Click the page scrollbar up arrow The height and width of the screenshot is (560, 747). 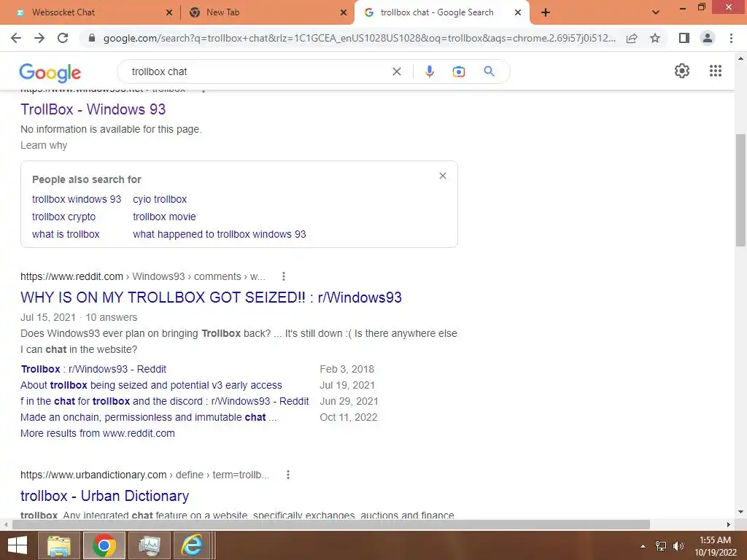[x=740, y=58]
